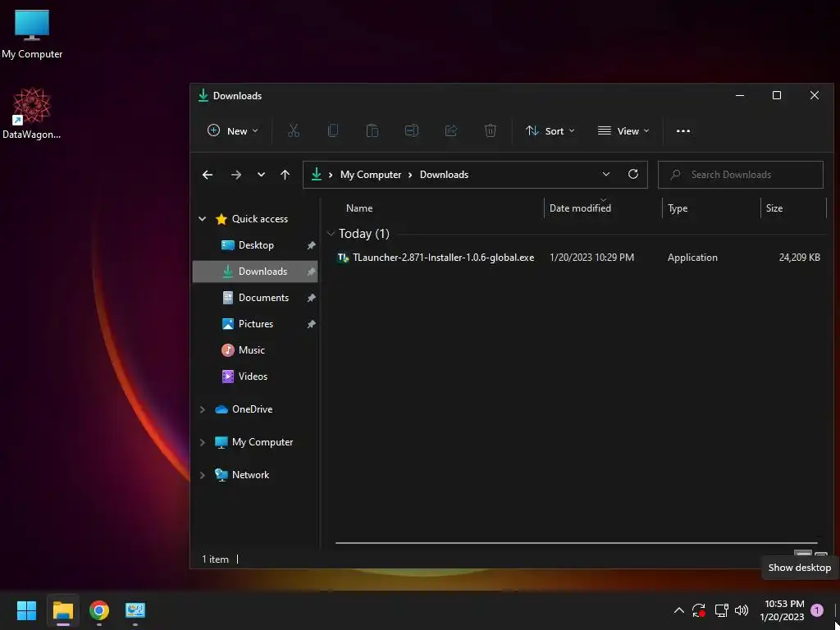Open Pictures from Quick access
Screen dimensions: 840x630
[255, 324]
